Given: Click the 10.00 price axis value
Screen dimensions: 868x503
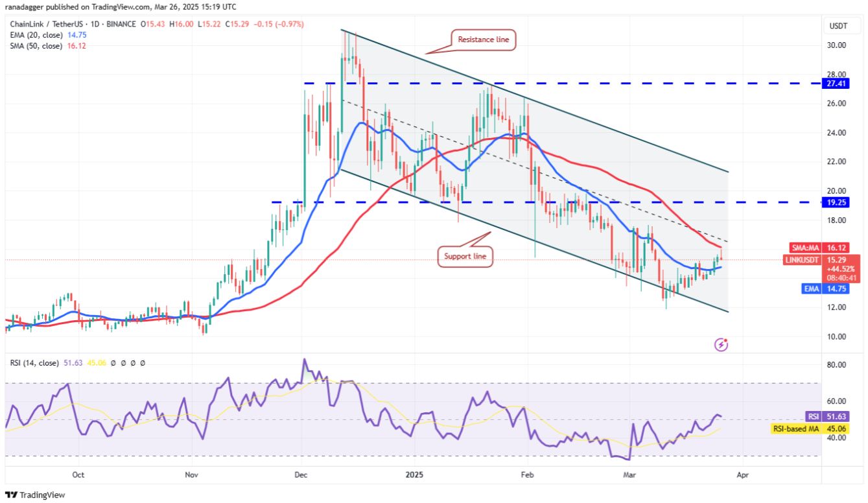Looking at the screenshot, I should [x=836, y=336].
